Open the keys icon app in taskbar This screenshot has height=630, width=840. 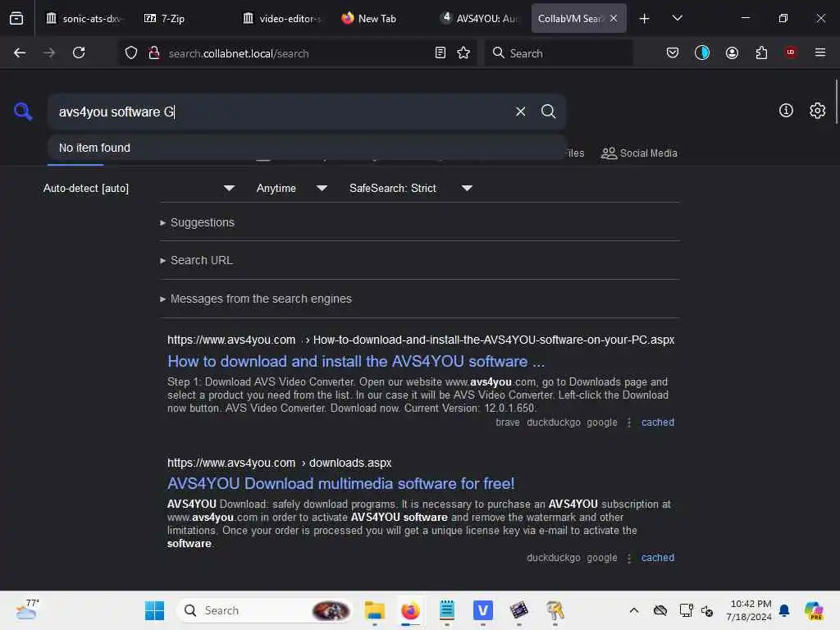pyautogui.click(x=555, y=610)
